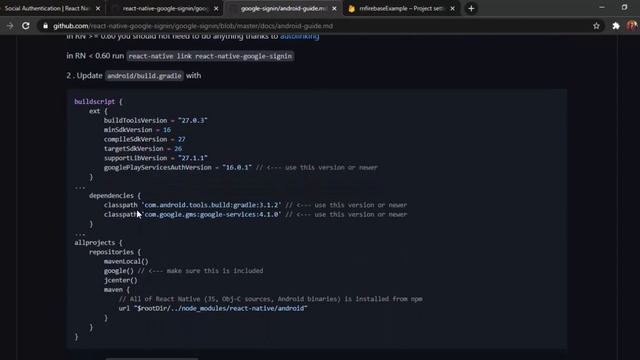Click 'com.android.tools.build:gradle:3.1.2' classpath string
The height and width of the screenshot is (360, 640).
211,205
